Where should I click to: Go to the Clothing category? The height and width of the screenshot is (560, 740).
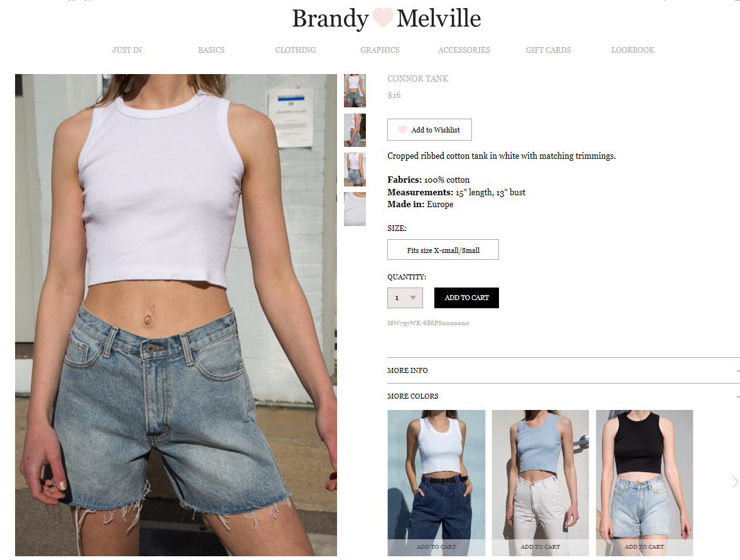296,50
